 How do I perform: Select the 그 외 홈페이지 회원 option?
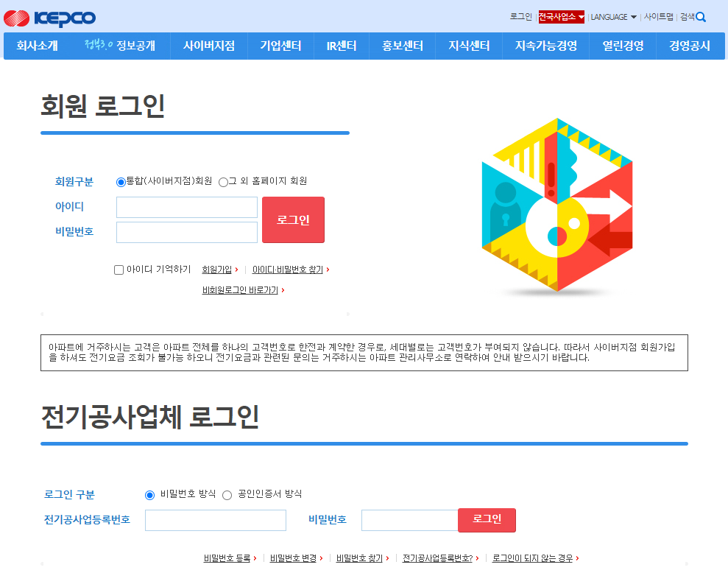coord(223,181)
